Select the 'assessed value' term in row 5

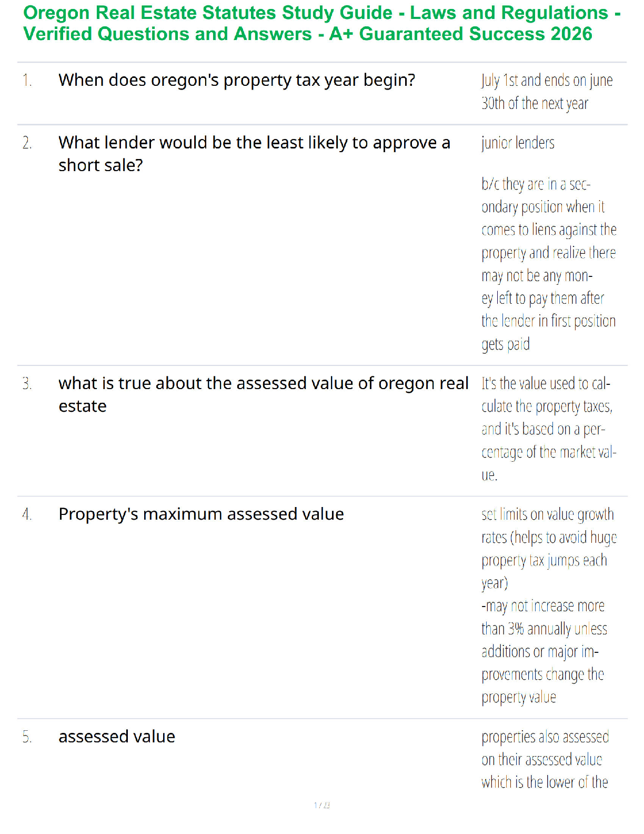[117, 737]
